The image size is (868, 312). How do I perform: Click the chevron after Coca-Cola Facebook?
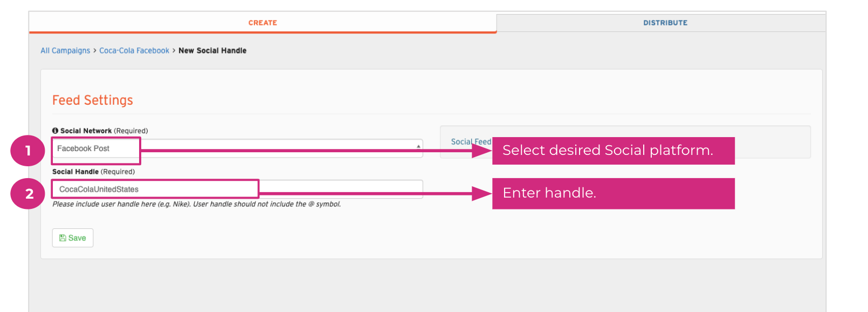pyautogui.click(x=174, y=51)
